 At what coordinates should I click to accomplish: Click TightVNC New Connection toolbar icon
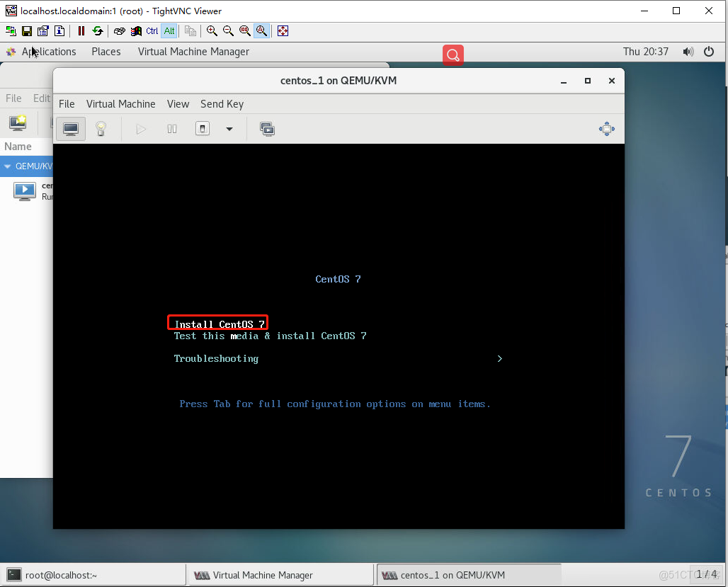click(11, 31)
